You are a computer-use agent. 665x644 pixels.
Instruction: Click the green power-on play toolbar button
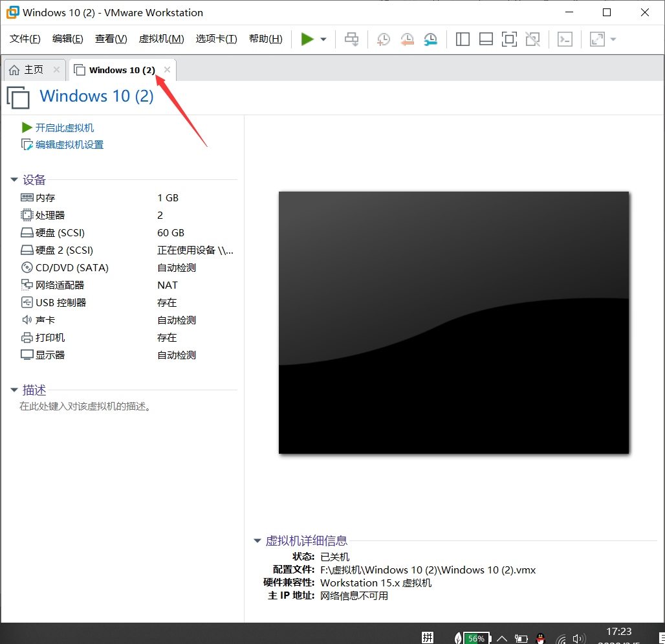[x=307, y=39]
